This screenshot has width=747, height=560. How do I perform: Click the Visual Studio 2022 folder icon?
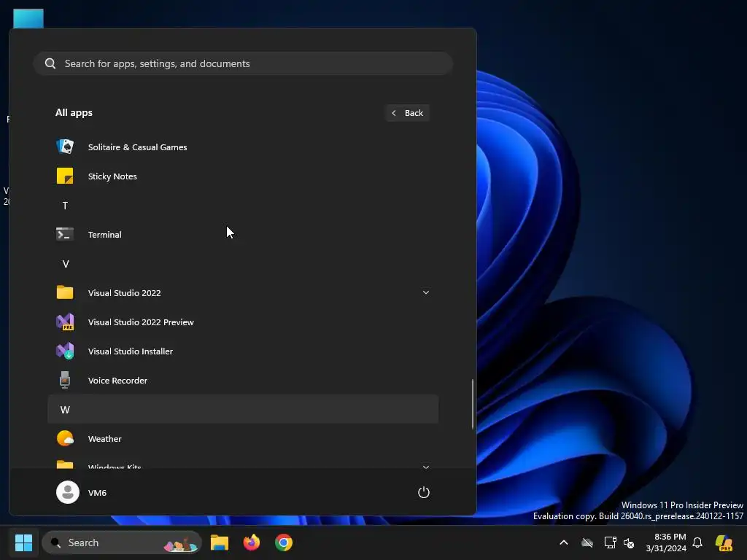(65, 292)
